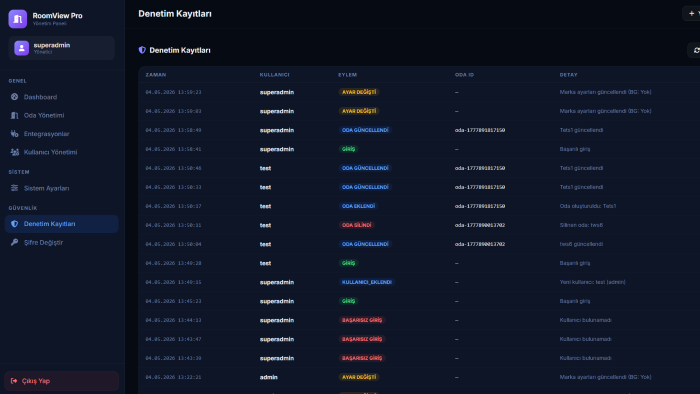Click the superadmin avatar icon

21,48
